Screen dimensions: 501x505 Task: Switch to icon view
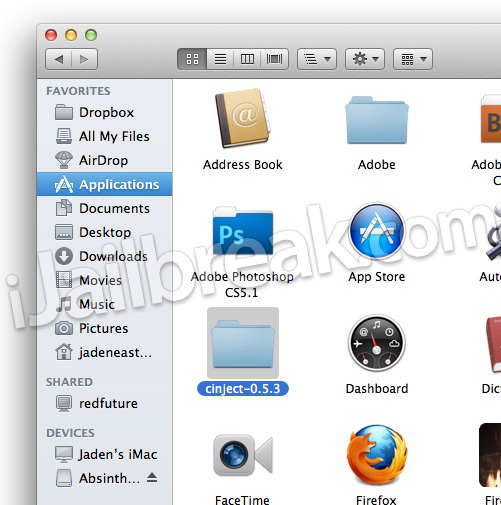click(192, 59)
